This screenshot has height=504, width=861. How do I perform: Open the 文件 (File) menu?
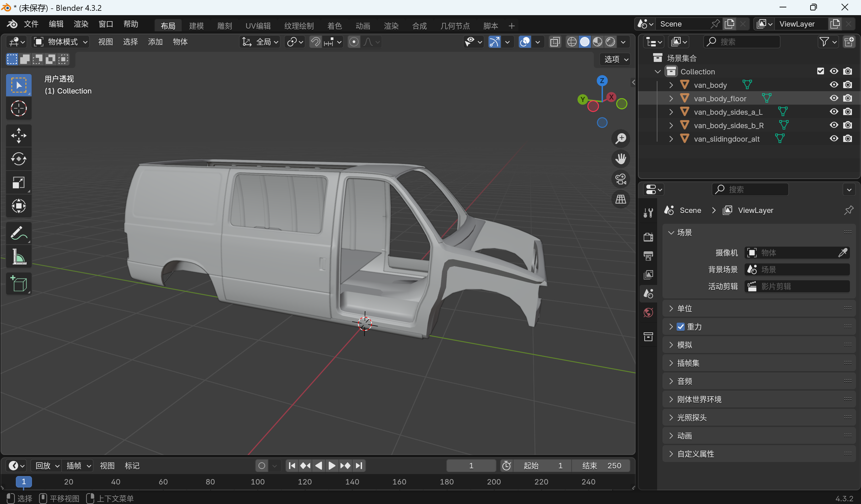[31, 24]
